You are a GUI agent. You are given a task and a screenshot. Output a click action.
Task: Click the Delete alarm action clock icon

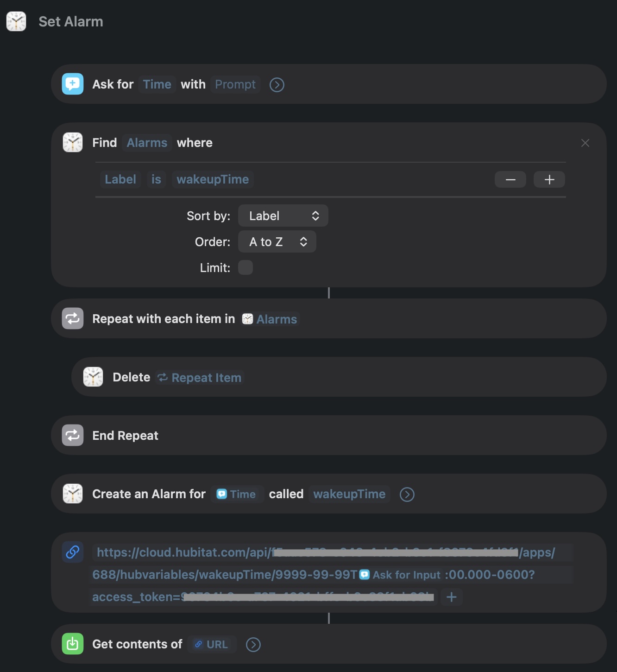click(x=93, y=377)
